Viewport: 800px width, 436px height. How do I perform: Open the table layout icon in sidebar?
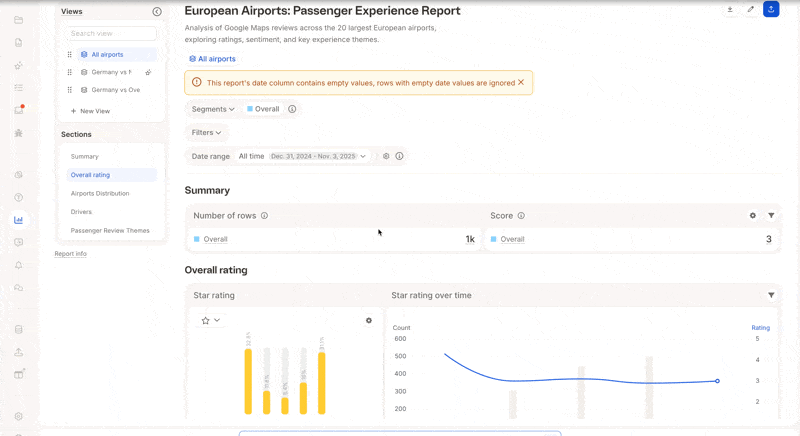point(19,374)
